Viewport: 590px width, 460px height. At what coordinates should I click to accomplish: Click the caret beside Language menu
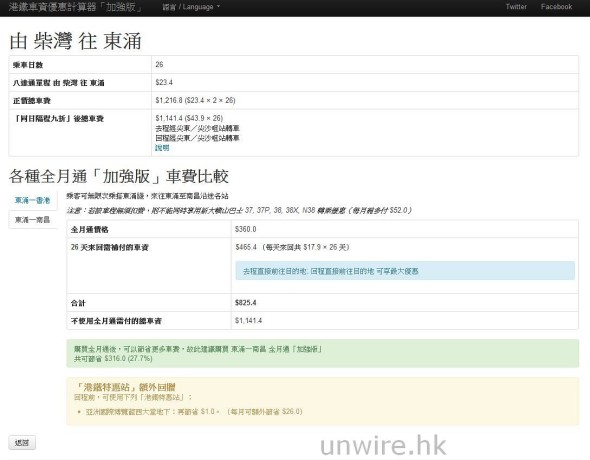coord(218,7)
